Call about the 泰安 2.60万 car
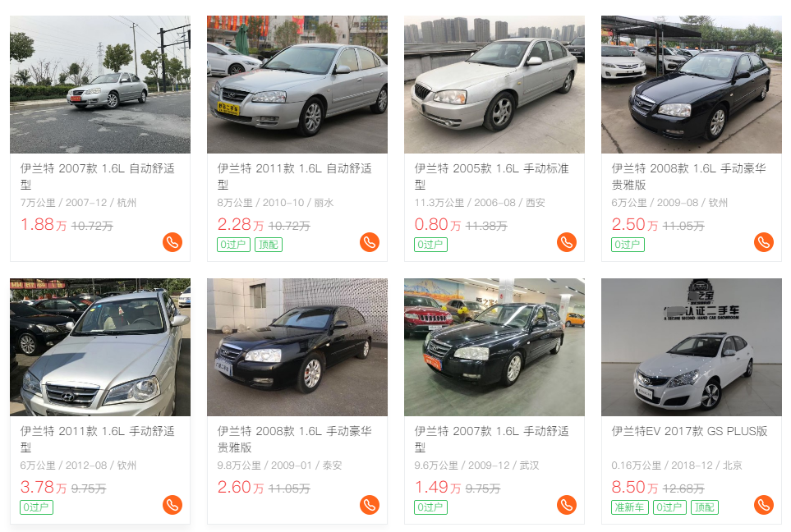 click(x=370, y=505)
